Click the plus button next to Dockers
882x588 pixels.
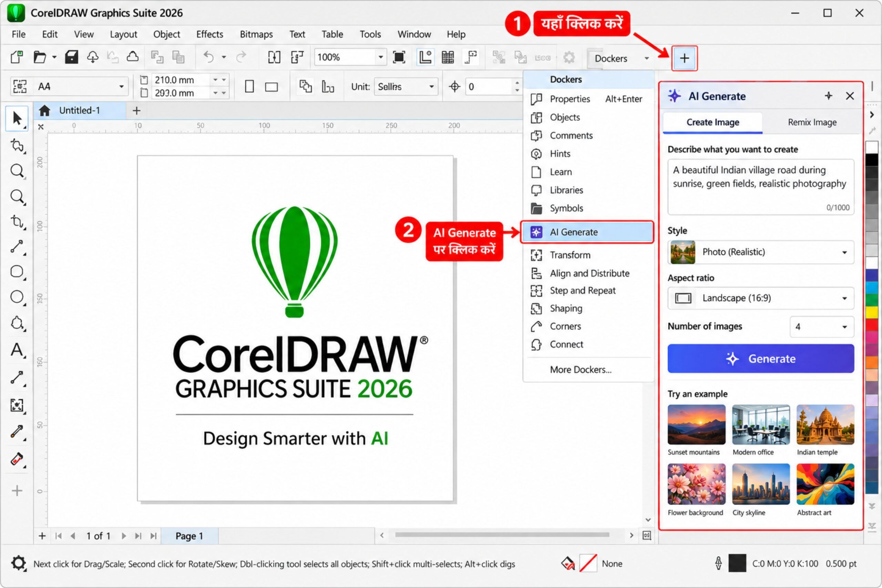pyautogui.click(x=684, y=58)
